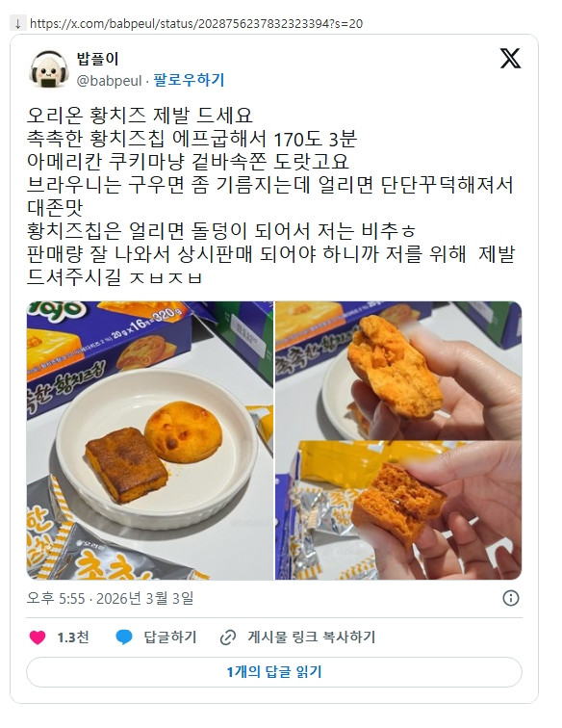This screenshot has height=728, width=562.
Task: Follow via 팔로우하기 link
Action: (189, 80)
